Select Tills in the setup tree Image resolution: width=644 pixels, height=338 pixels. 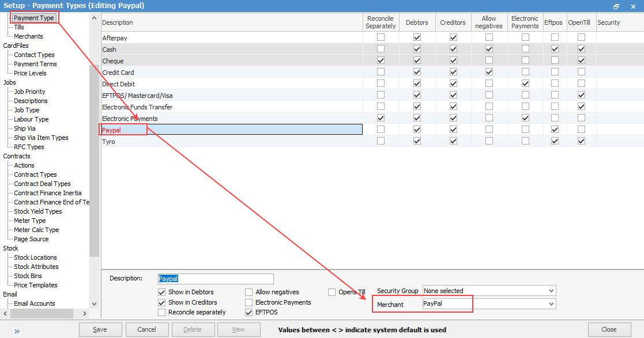pos(19,27)
